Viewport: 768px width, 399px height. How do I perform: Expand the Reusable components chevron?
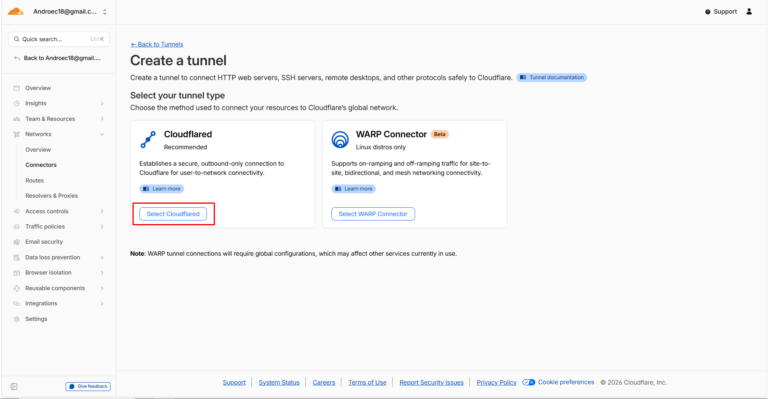click(102, 288)
